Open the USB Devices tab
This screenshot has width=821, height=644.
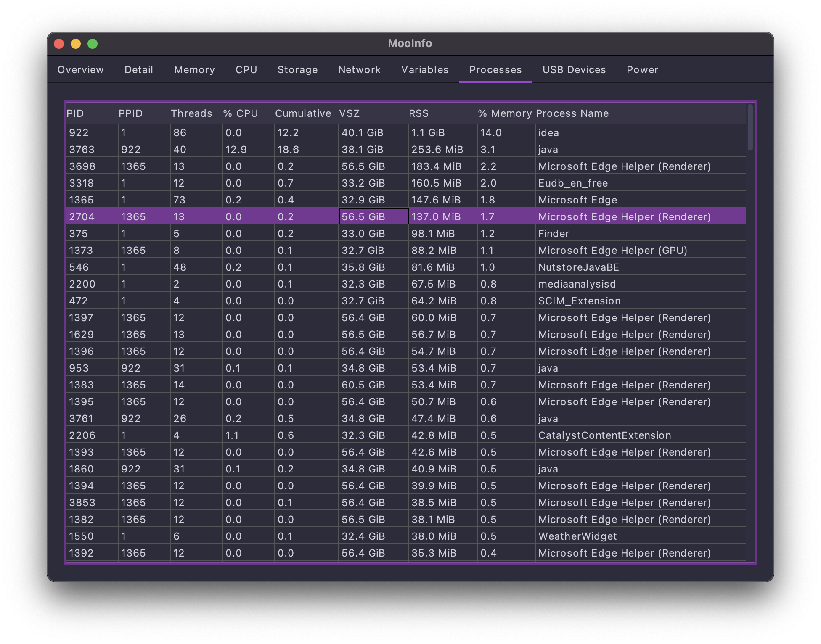pyautogui.click(x=574, y=70)
